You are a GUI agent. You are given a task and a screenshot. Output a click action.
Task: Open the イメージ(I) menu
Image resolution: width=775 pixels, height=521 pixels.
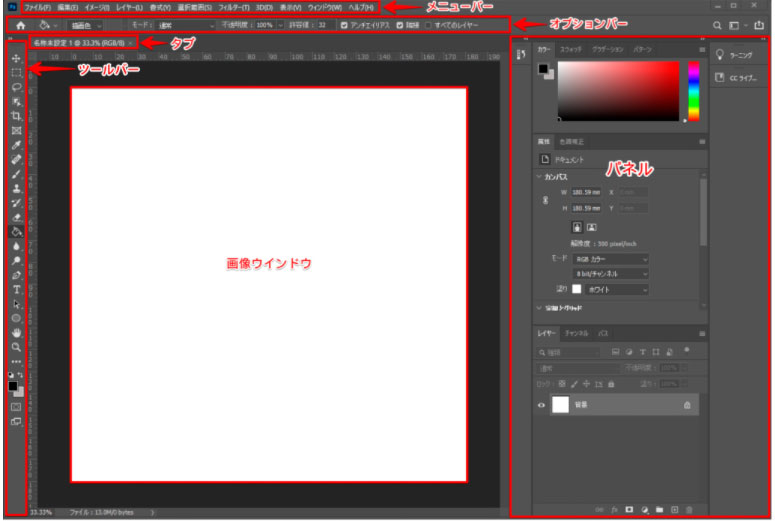click(x=97, y=7)
